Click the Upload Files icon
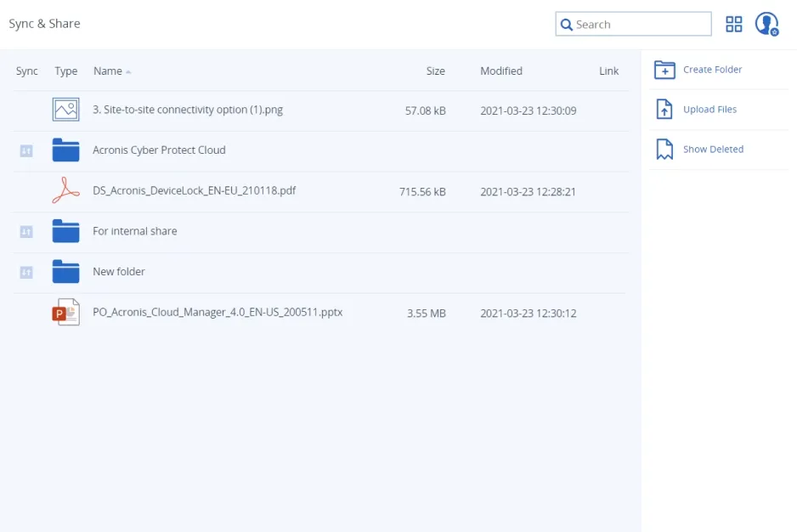This screenshot has height=532, width=797. (x=664, y=110)
